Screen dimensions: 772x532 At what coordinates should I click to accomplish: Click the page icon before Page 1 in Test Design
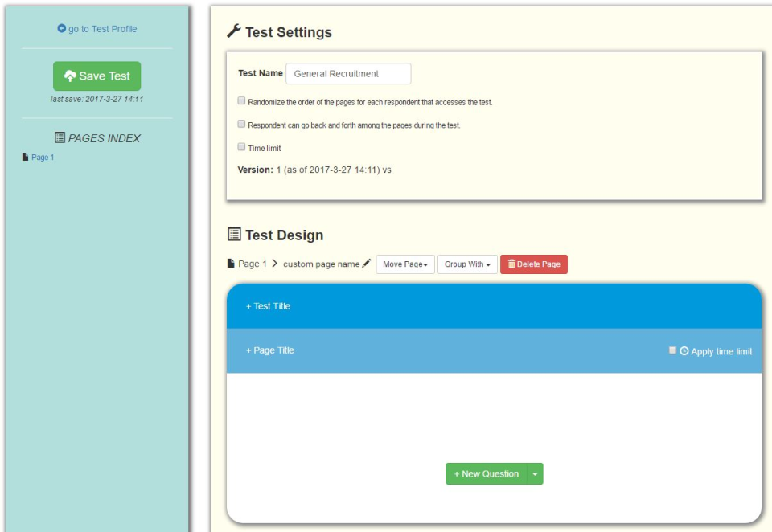229,263
